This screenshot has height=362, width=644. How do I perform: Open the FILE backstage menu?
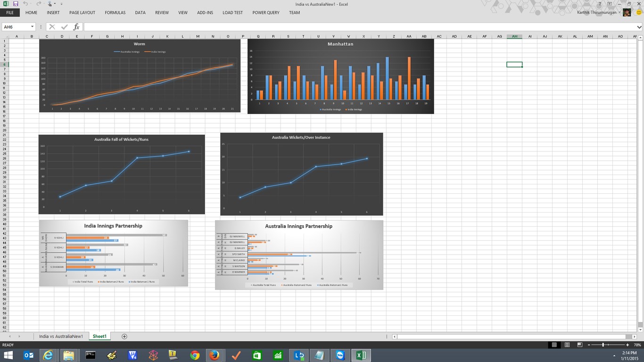coord(9,13)
